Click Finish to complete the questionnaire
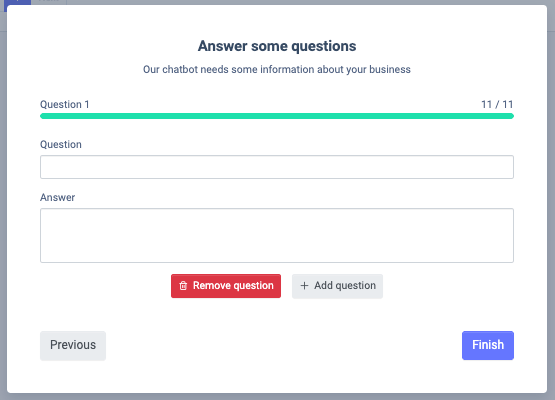The height and width of the screenshot is (400, 555). 488,345
